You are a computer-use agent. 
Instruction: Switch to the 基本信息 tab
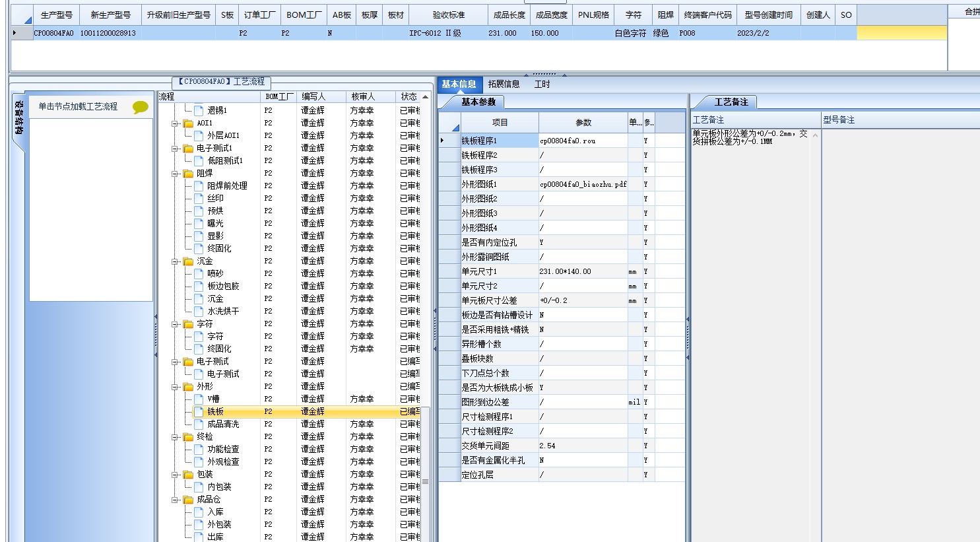pyautogui.click(x=459, y=84)
